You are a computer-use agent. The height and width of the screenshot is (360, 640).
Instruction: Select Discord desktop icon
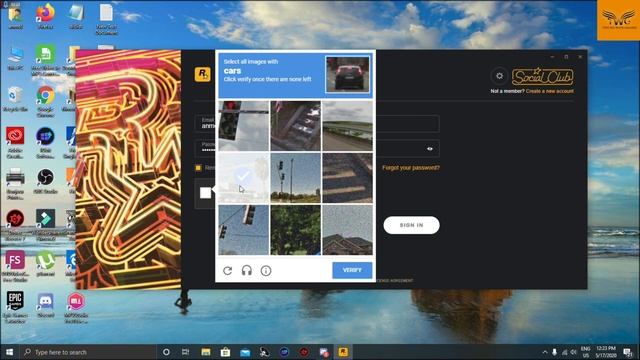click(45, 305)
